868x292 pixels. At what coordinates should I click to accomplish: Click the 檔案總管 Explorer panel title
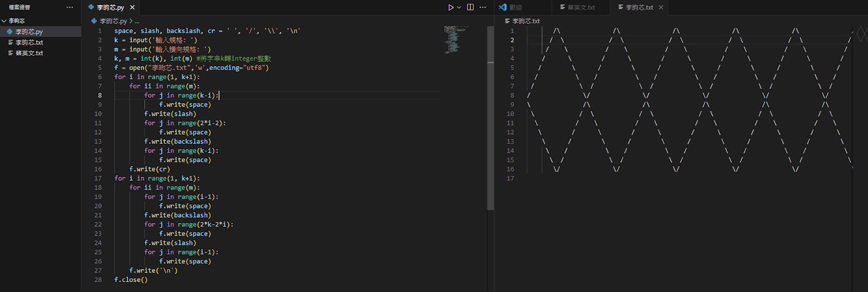point(20,8)
